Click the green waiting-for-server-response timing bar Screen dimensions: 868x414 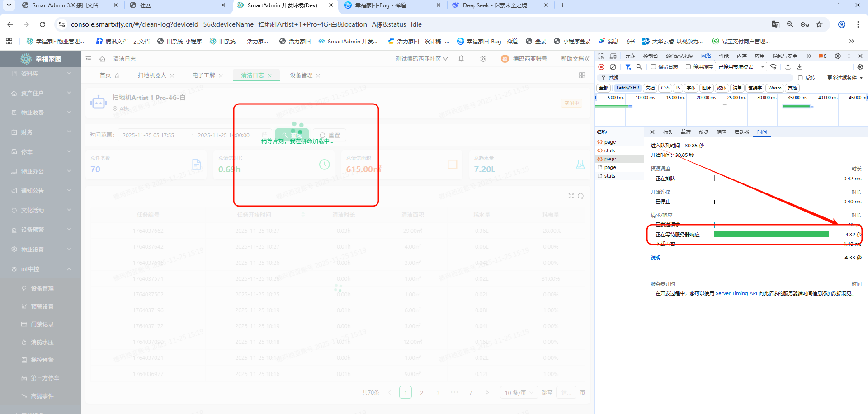tap(771, 235)
